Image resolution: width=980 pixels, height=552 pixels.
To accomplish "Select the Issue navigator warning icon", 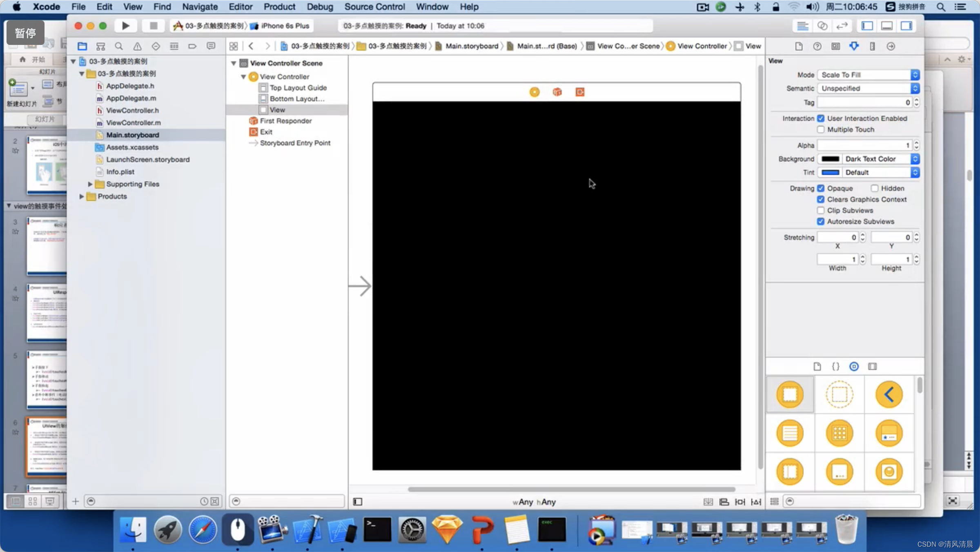I will pyautogui.click(x=137, y=46).
